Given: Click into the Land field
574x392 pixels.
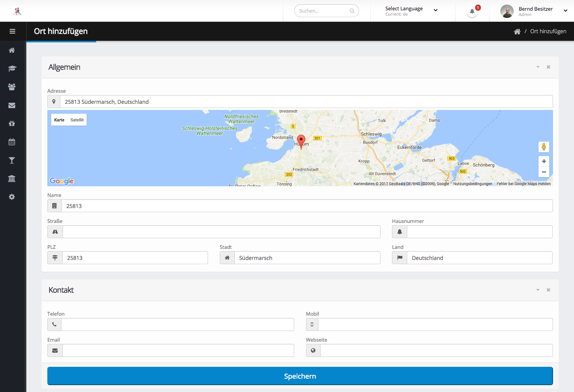Looking at the screenshot, I should pyautogui.click(x=480, y=258).
